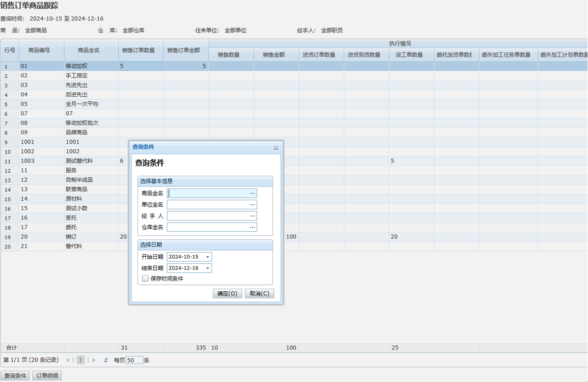Select the row for 手工指定 in the table
The width and height of the screenshot is (588, 382).
tap(76, 75)
